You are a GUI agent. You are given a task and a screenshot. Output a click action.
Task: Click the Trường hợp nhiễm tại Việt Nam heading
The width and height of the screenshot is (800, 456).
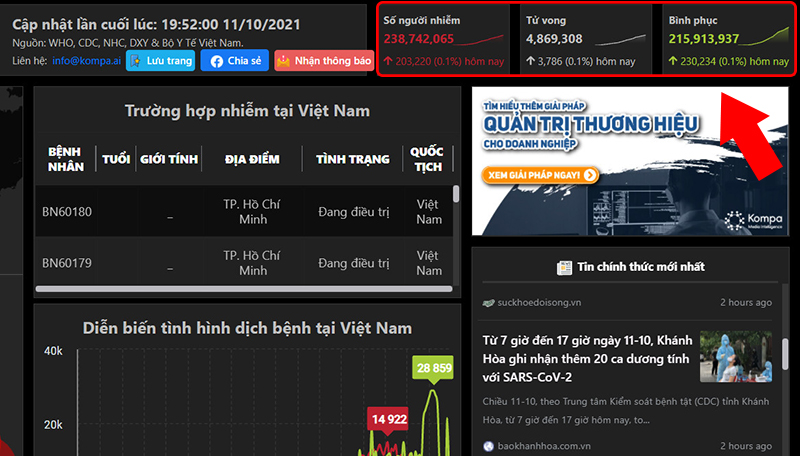pos(247,111)
